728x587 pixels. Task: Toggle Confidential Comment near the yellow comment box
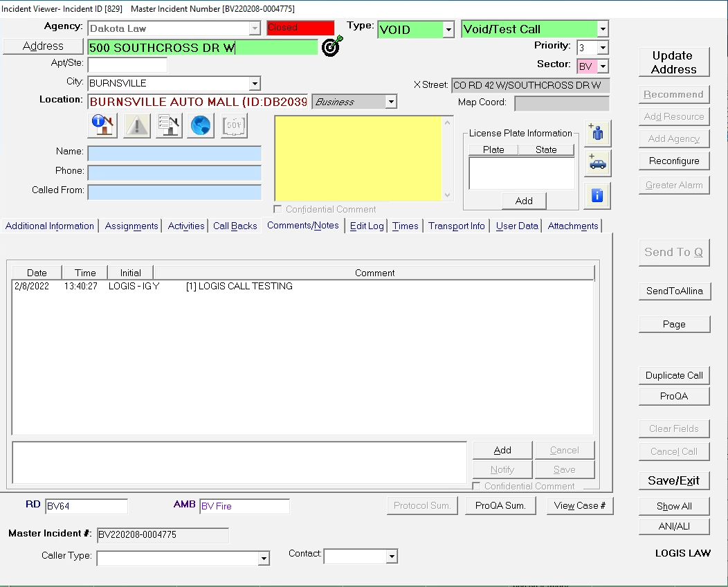[277, 209]
